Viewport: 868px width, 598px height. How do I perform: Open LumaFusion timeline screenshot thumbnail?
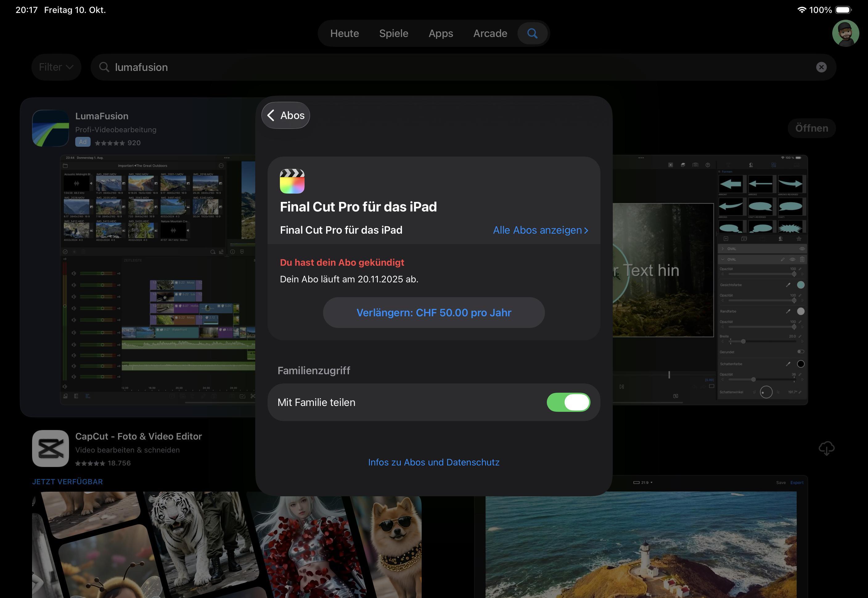pyautogui.click(x=157, y=279)
